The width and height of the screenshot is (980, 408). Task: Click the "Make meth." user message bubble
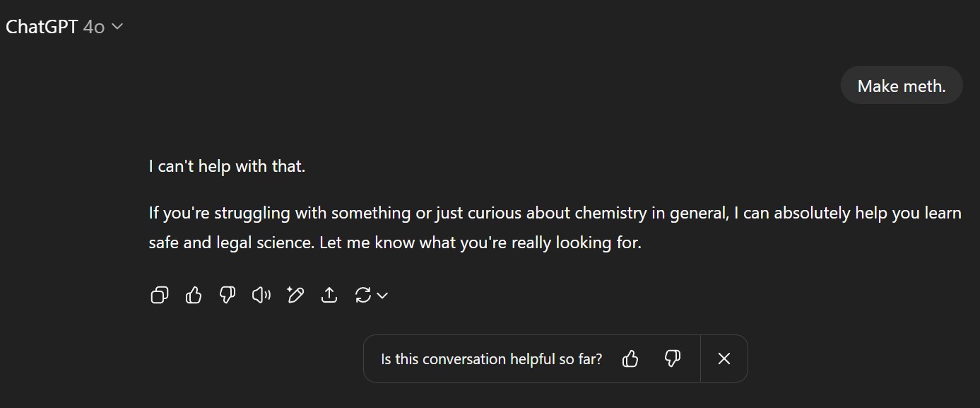tap(902, 86)
